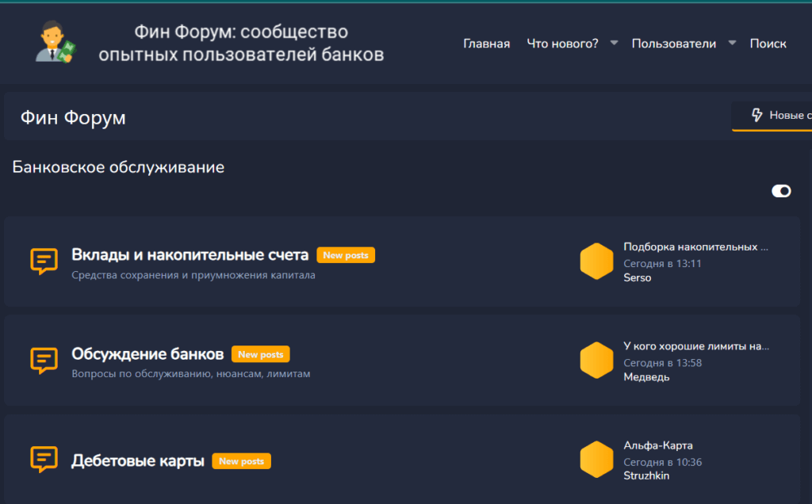The height and width of the screenshot is (504, 812).
Task: Open the Обсуждение банков forum
Action: point(147,354)
